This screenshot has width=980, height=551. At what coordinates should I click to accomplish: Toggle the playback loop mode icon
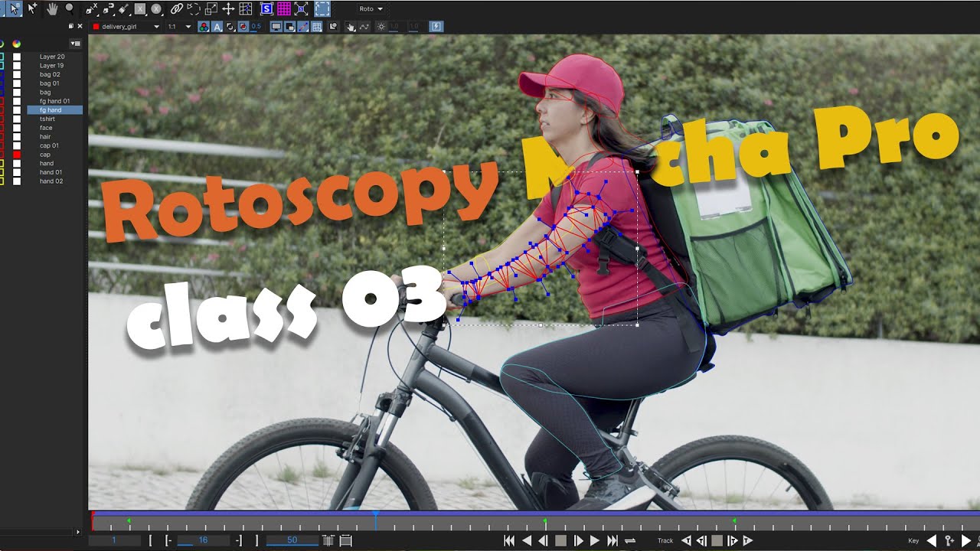click(x=630, y=540)
